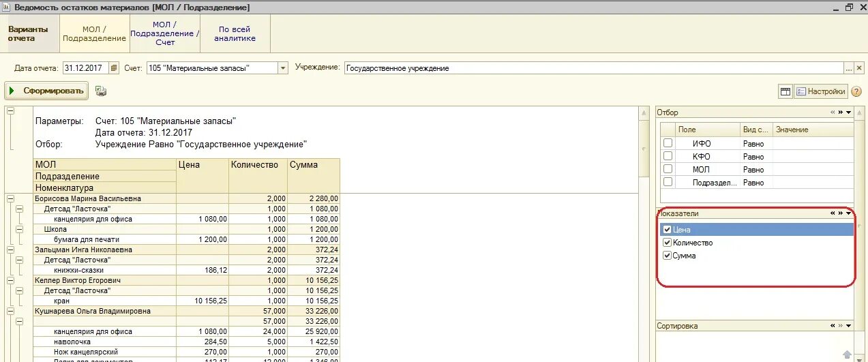The width and height of the screenshot is (868, 362).
Task: Switch to МОЛ / Подразделение report variant
Action: coord(95,34)
